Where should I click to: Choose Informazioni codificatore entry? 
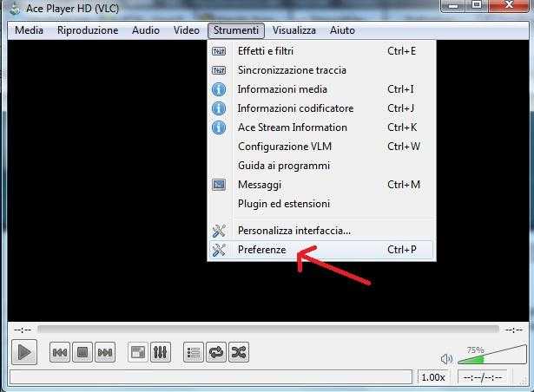(321, 108)
